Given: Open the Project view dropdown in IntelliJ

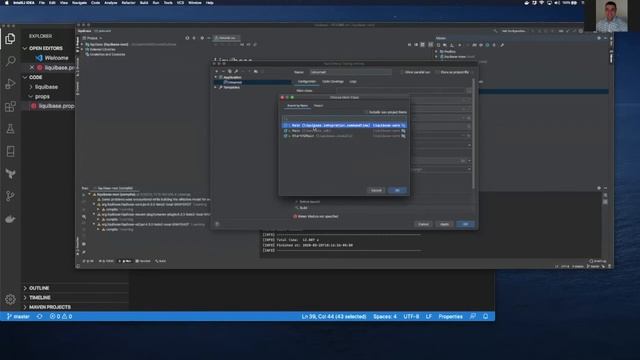Looking at the screenshot, I should coord(93,38).
